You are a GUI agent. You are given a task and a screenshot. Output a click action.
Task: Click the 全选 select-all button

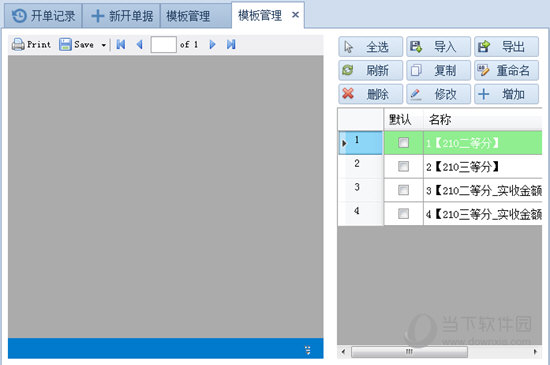371,47
